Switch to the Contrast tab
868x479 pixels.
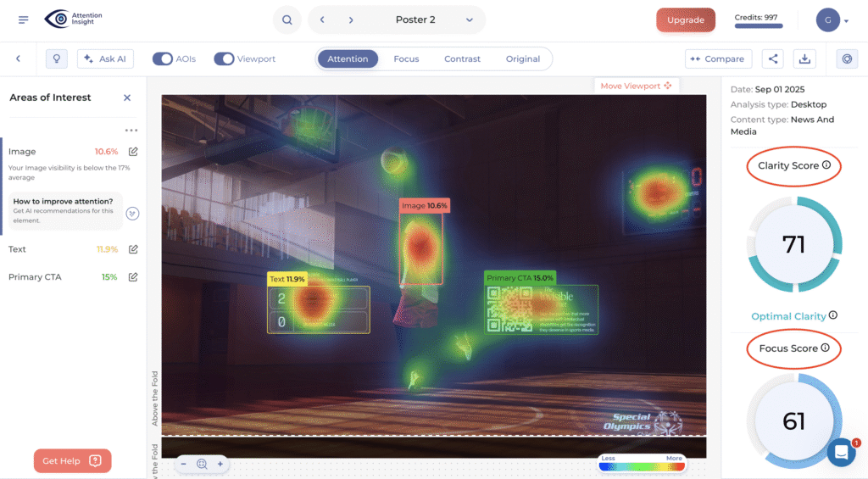[x=462, y=58]
